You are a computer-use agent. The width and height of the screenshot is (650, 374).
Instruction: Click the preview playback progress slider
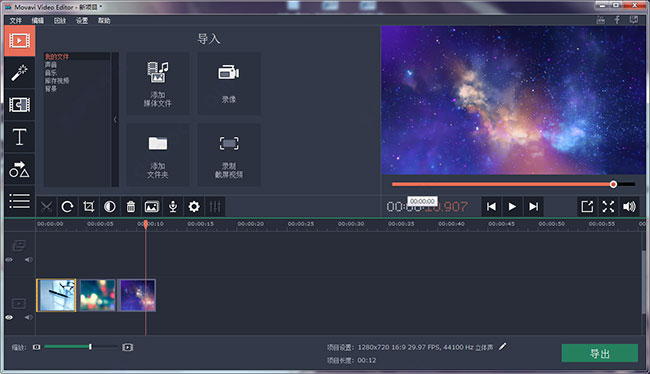pos(513,184)
